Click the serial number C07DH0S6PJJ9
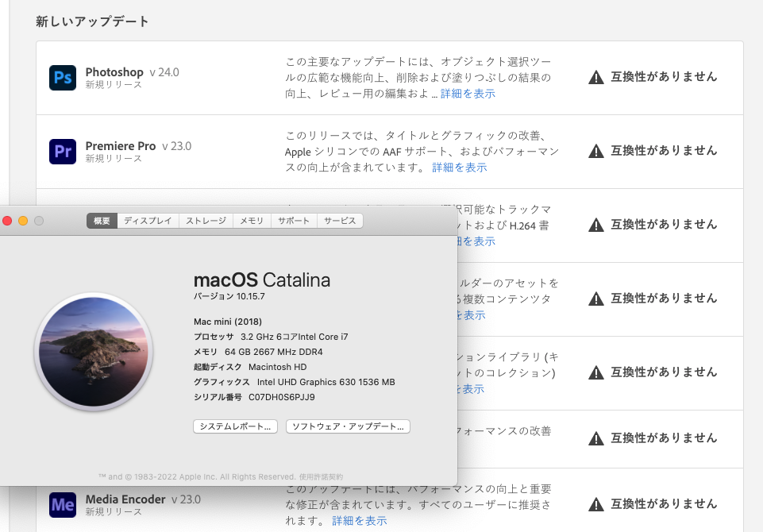This screenshot has height=532, width=763. click(x=282, y=397)
